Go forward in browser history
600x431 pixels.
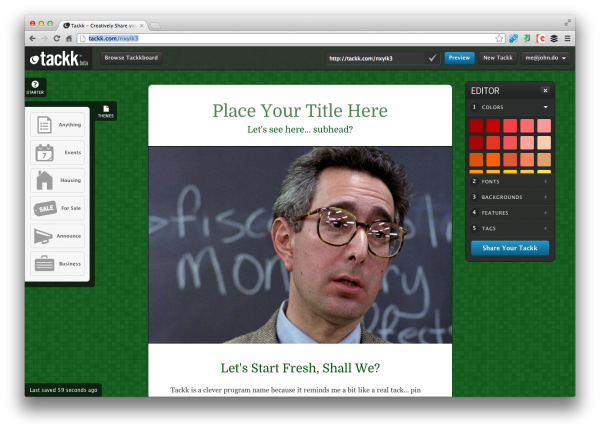(44, 38)
